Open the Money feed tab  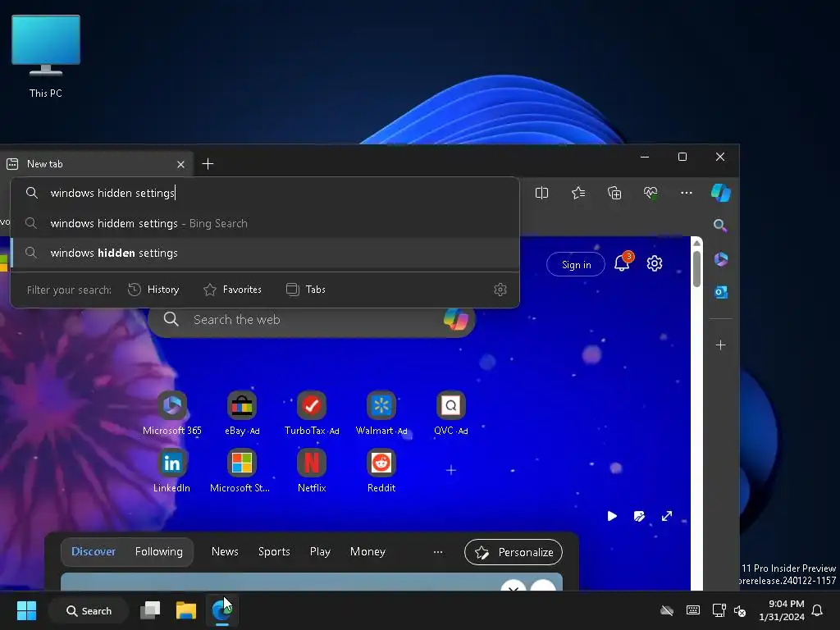pos(368,552)
